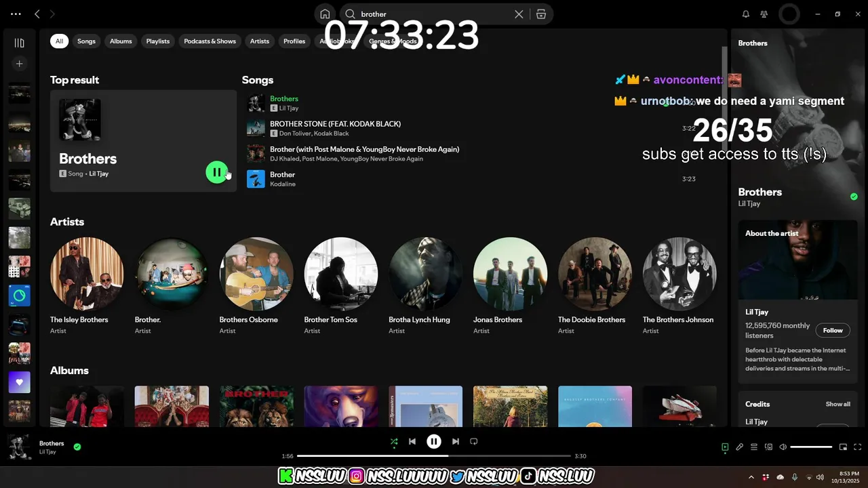Toggle shuffle in the player bar
This screenshot has height=488, width=868.
click(394, 441)
